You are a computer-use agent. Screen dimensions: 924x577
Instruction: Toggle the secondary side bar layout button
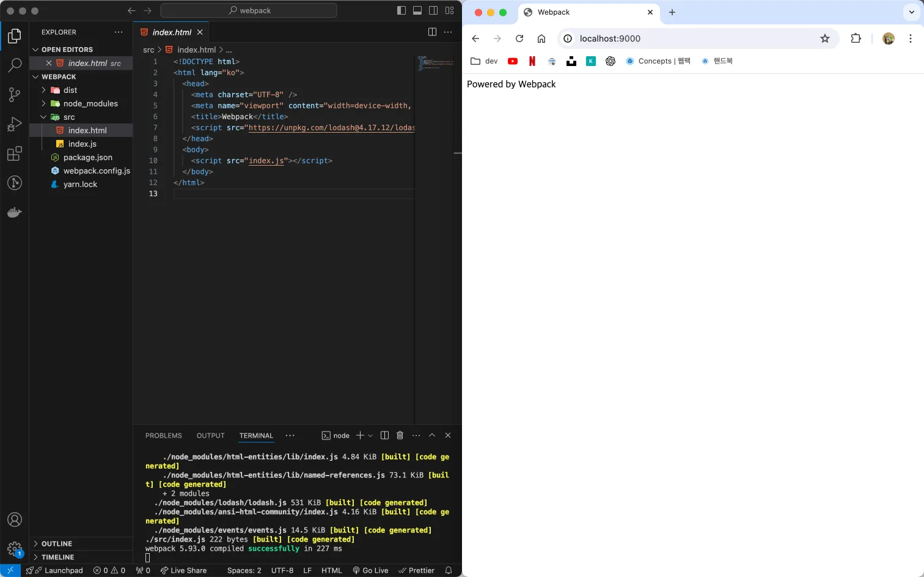click(x=433, y=10)
